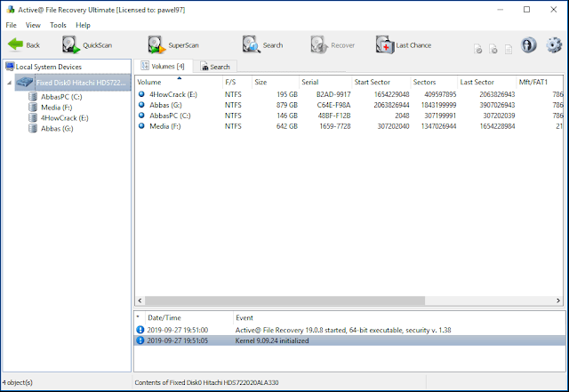Select the AbbasPC (C:) volume row
This screenshot has height=392, width=569.
[x=349, y=116]
